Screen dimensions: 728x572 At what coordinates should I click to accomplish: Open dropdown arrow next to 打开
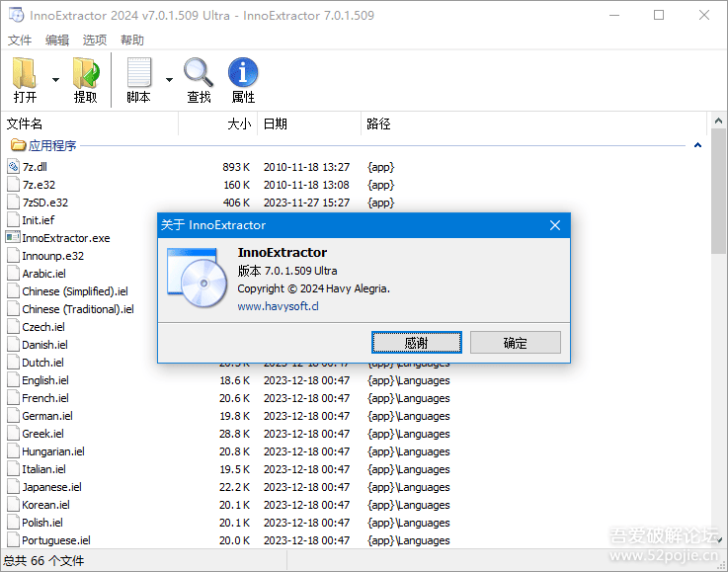click(x=55, y=80)
